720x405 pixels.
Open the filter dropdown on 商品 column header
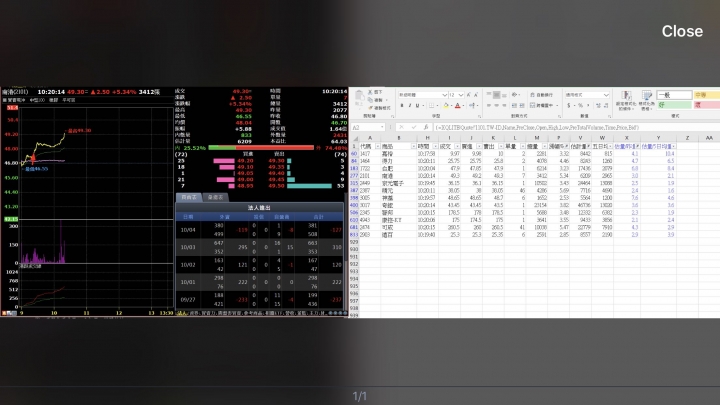click(x=413, y=146)
